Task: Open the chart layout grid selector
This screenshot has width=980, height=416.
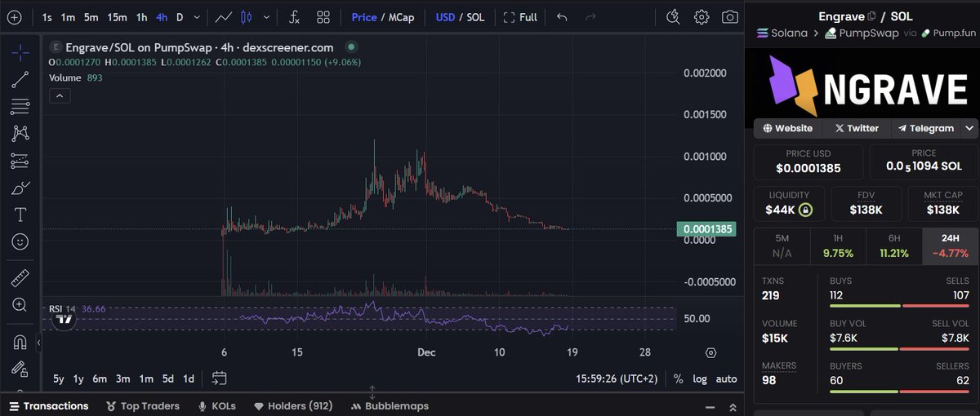Action: [x=323, y=17]
